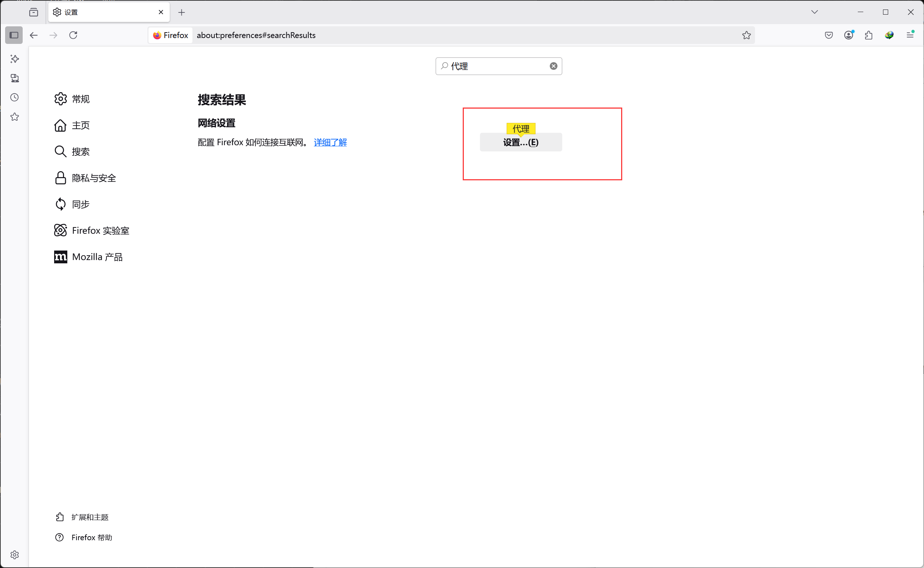This screenshot has height=568, width=924.
Task: Open the Firefox account icon
Action: click(x=849, y=35)
